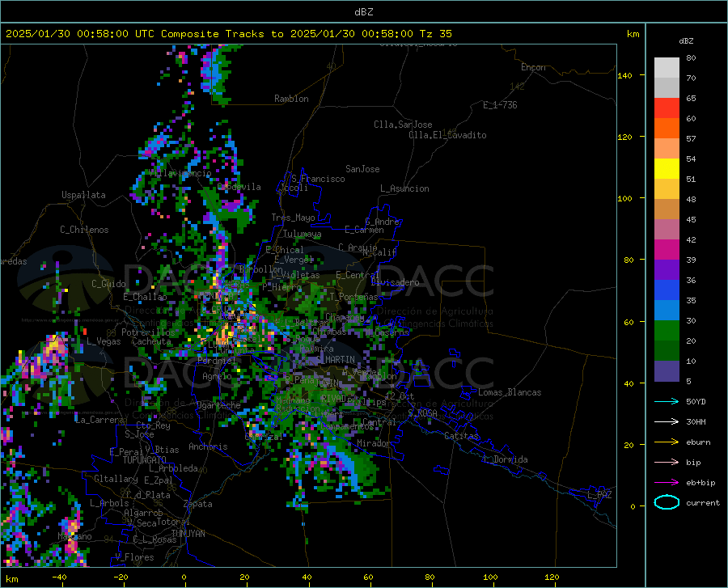Viewport: 728px width, 588px height.
Task: Click the SanJose map label
Action: pyautogui.click(x=362, y=169)
